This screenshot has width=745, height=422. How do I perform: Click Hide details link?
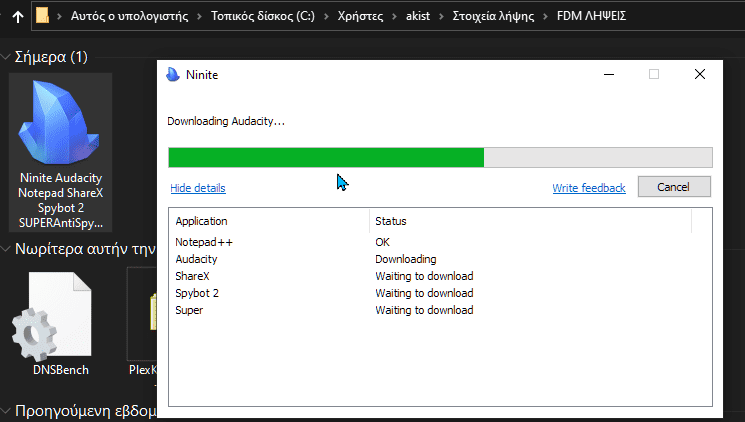(x=198, y=188)
